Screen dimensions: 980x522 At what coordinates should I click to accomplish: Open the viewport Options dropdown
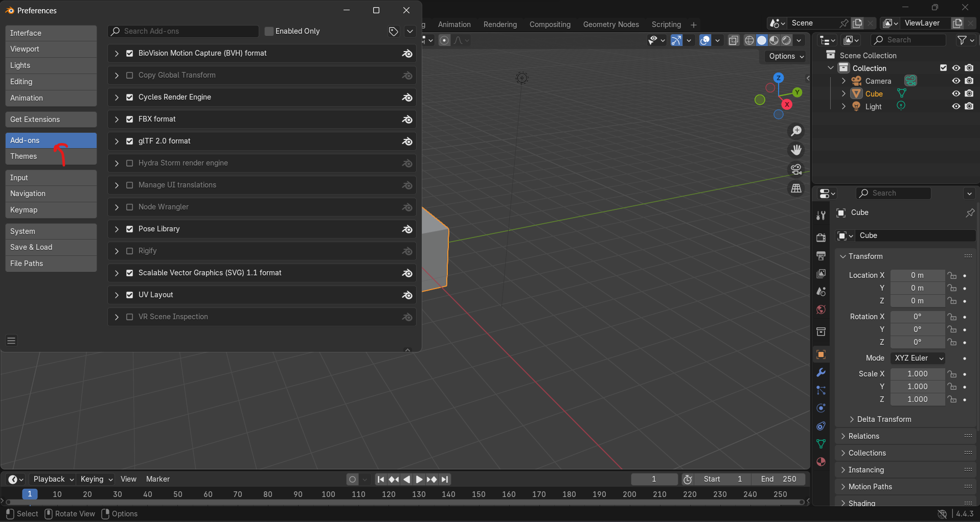pyautogui.click(x=786, y=56)
